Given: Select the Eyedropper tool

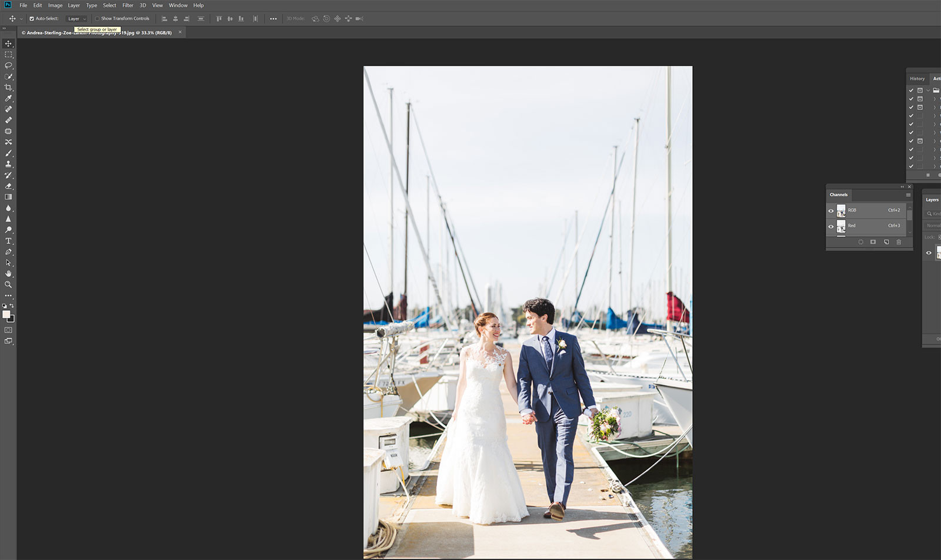Looking at the screenshot, I should pyautogui.click(x=8, y=98).
